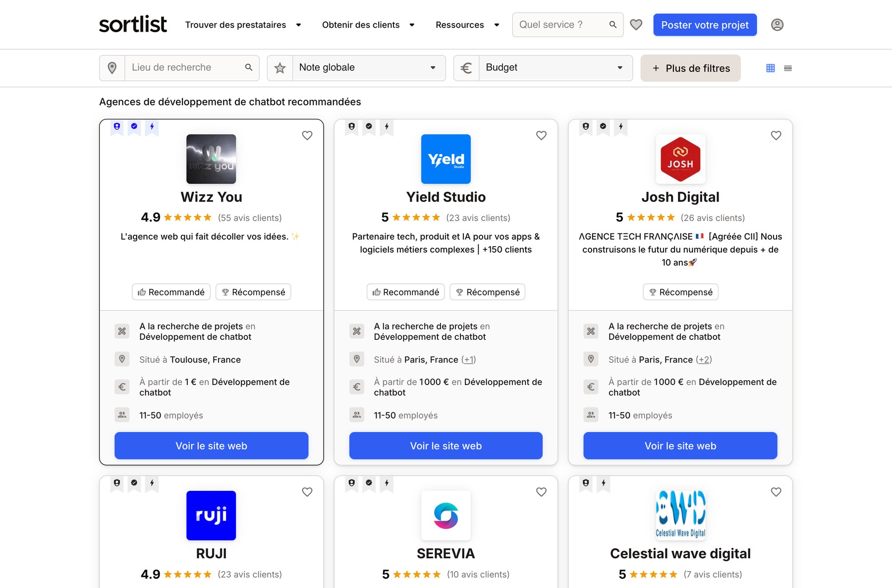Open the Josh Digital logo thumbnail
Screen dimensions: 892x588
(x=680, y=159)
